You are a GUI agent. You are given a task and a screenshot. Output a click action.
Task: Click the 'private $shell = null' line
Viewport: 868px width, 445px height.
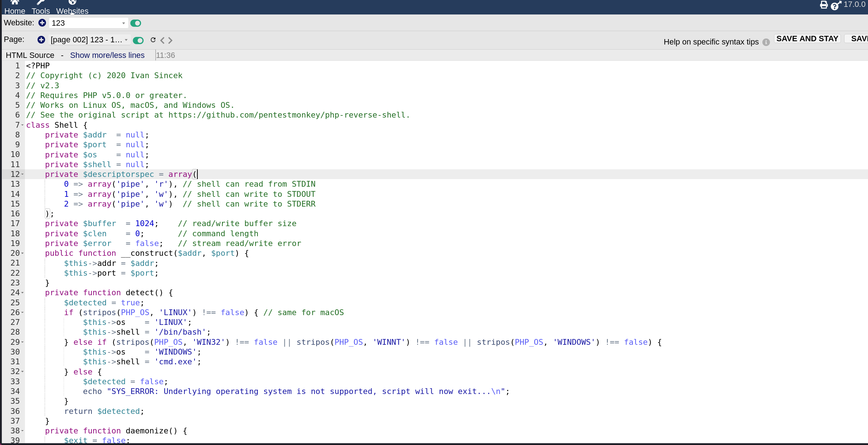pos(97,165)
